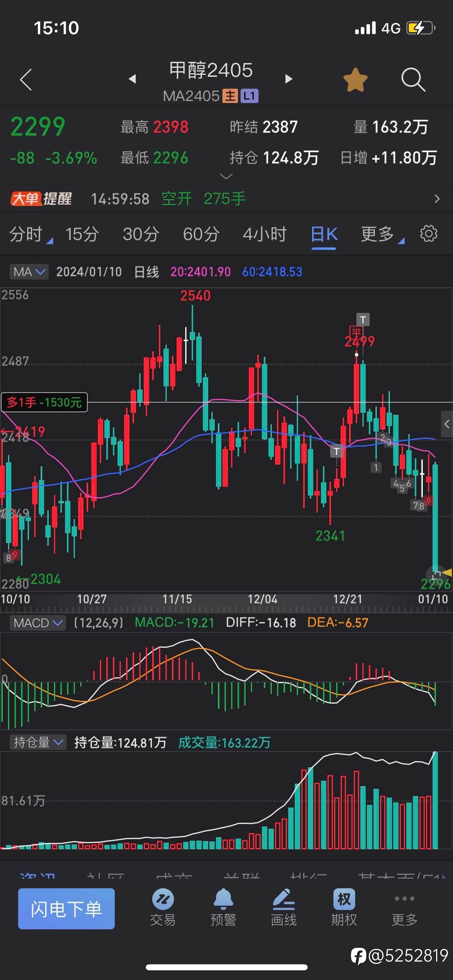Screen dimensions: 453x980
Task: Tap the back arrow icon
Action: [x=26, y=79]
